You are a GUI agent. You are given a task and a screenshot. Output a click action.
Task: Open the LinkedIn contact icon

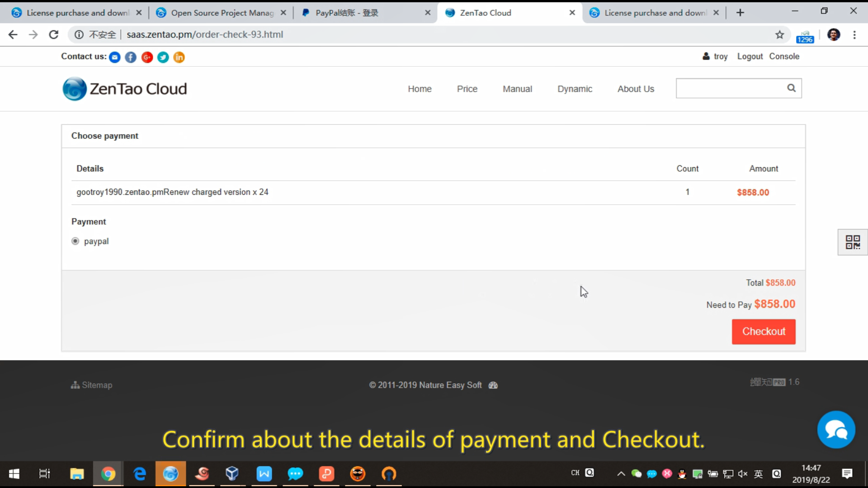click(179, 57)
